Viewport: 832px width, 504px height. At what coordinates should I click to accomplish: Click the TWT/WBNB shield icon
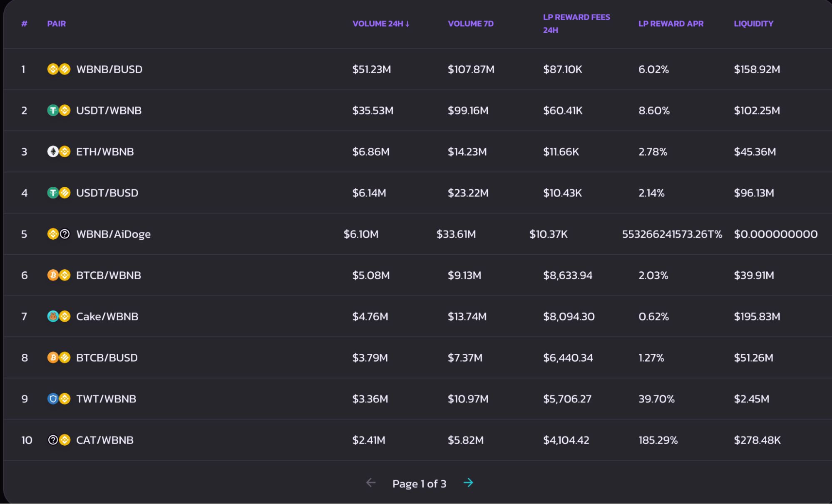click(53, 399)
